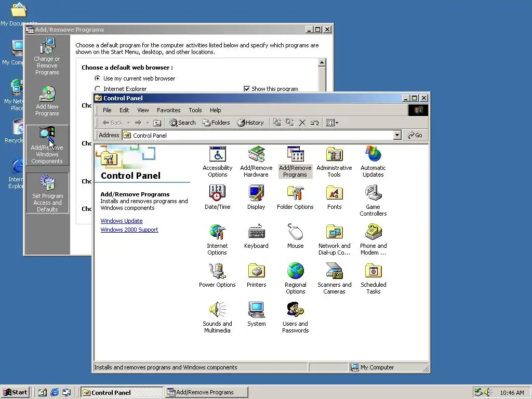Screen dimensions: 532x399
Task: Click Go button next to address bar
Action: [415, 135]
